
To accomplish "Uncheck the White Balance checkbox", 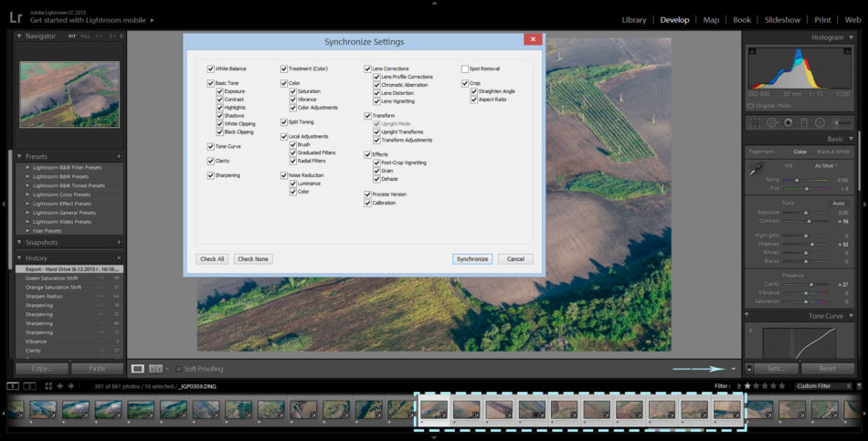I will click(x=210, y=68).
